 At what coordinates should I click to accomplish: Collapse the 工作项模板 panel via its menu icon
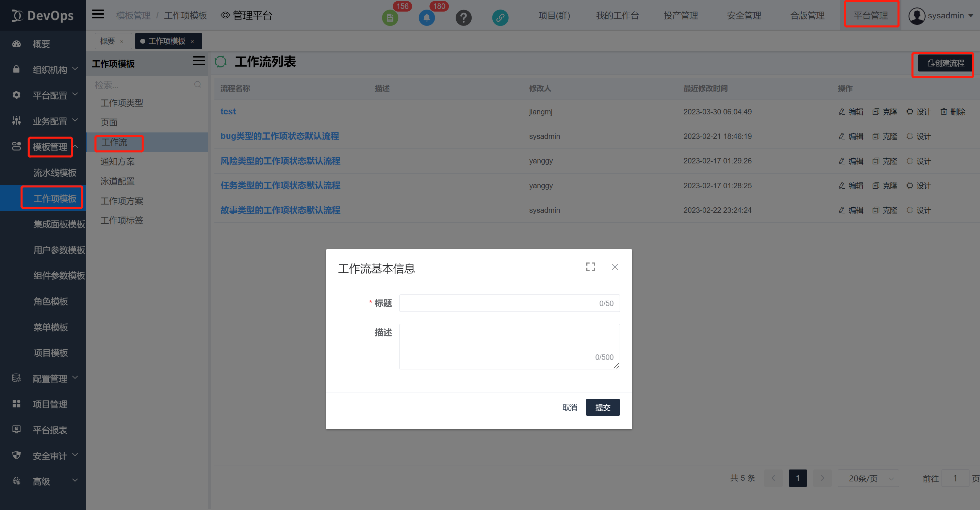[x=199, y=61]
